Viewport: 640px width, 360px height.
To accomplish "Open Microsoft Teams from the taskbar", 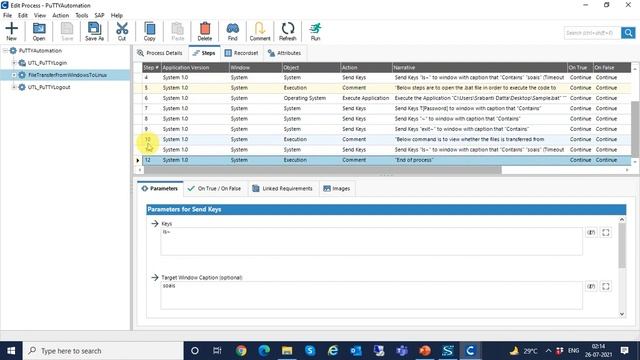I will pyautogui.click(x=402, y=351).
